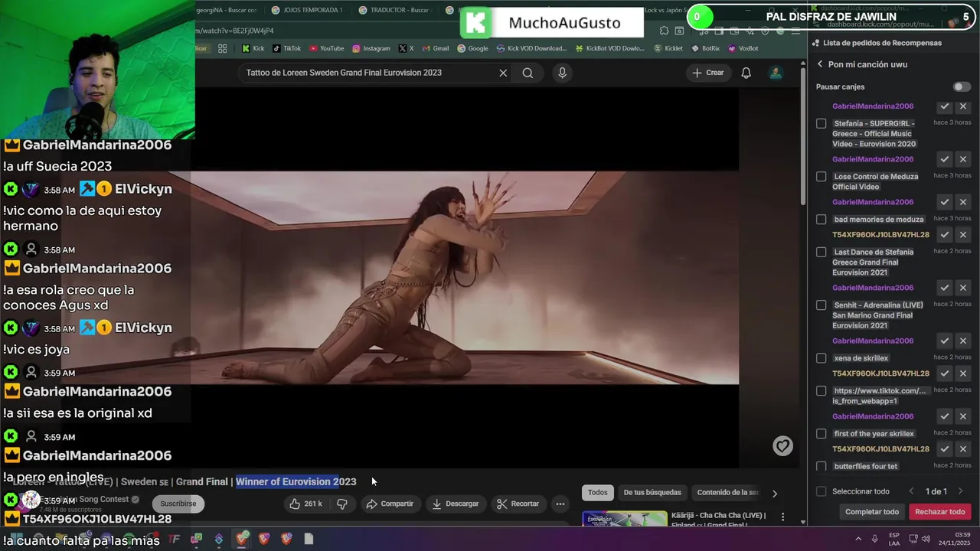Select the Todos filter chip
The width and height of the screenshot is (980, 551).
pos(597,493)
